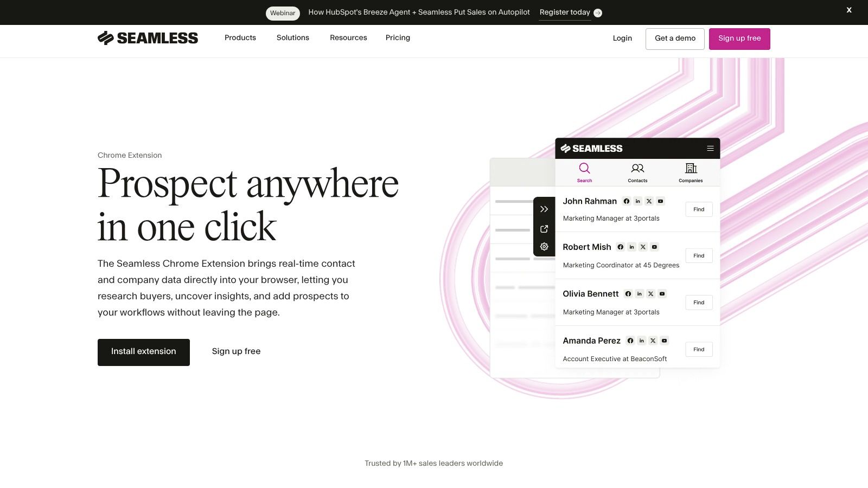The image size is (868, 488).
Task: Click the double chevron collapse icon
Action: [544, 209]
